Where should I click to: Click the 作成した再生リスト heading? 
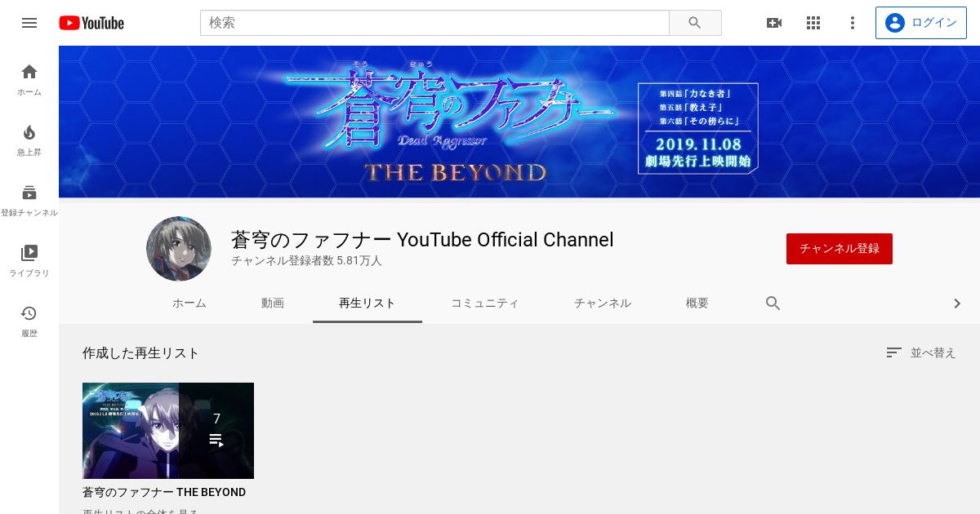point(140,353)
